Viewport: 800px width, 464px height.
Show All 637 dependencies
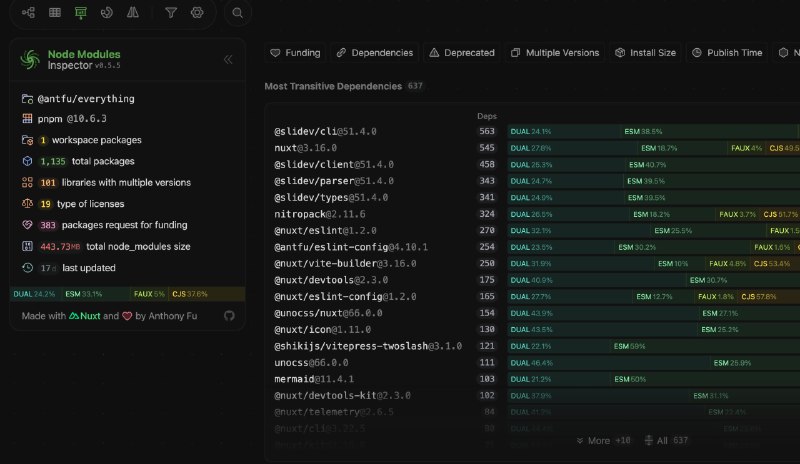click(666, 440)
